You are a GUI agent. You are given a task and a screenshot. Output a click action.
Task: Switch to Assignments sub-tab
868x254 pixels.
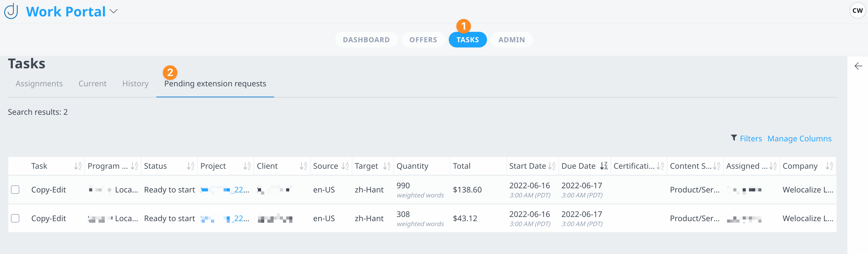coord(39,84)
